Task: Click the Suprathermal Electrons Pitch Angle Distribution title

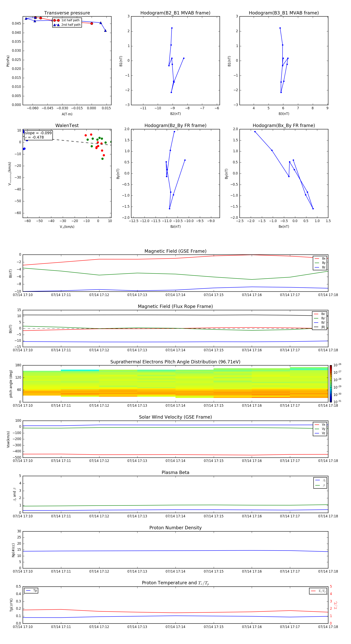Action: click(x=175, y=362)
